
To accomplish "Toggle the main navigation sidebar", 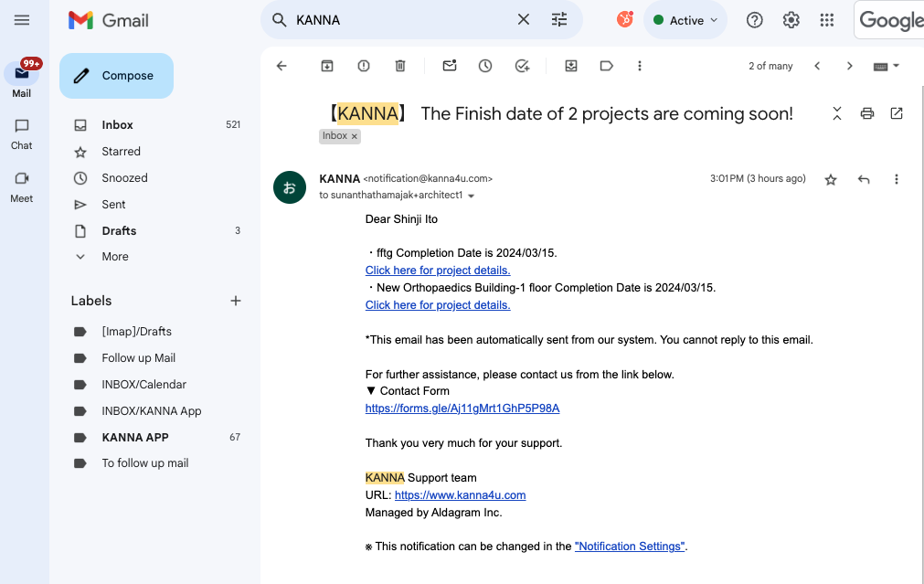I will (22, 19).
